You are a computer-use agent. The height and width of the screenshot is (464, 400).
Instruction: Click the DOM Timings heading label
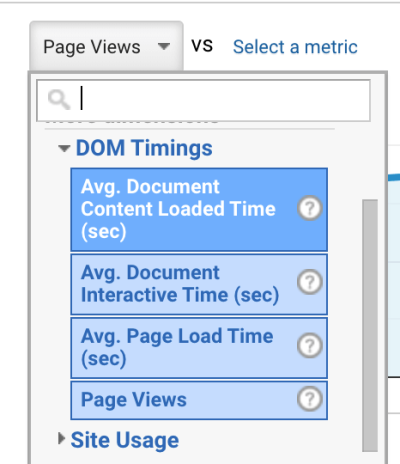(144, 148)
